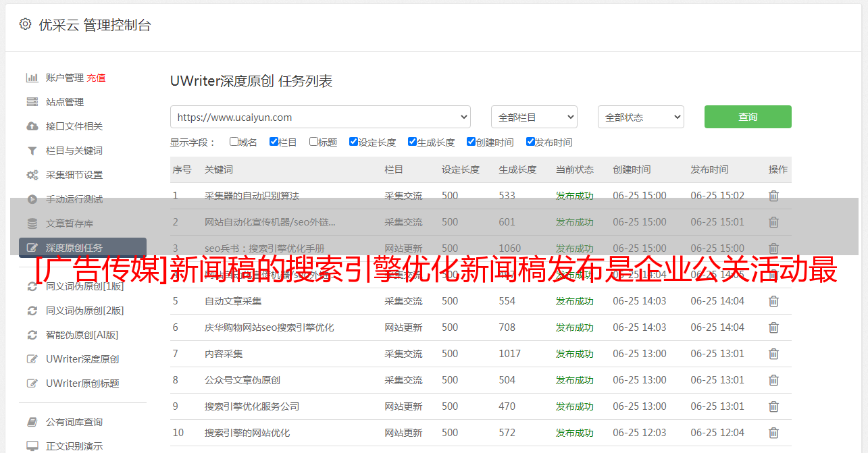The height and width of the screenshot is (453, 868).
Task: Click keyword 内容采集
Action: (224, 354)
